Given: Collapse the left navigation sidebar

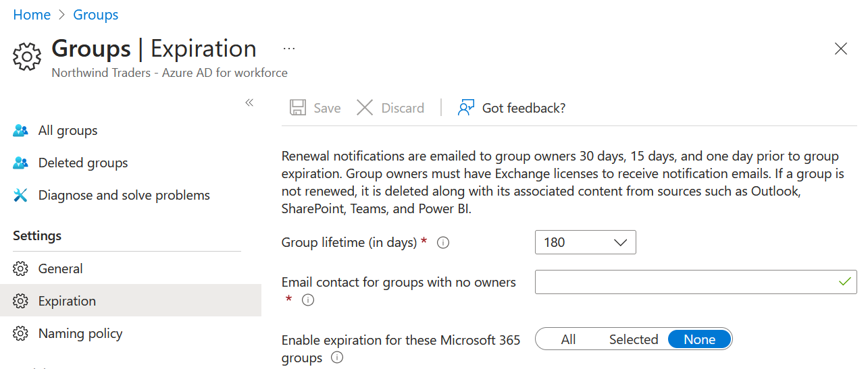Looking at the screenshot, I should click(x=249, y=103).
